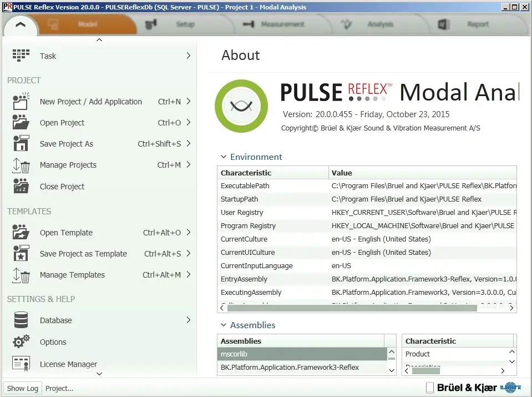This screenshot has height=397, width=532.
Task: Switch to the Setup tab
Action: [185, 24]
